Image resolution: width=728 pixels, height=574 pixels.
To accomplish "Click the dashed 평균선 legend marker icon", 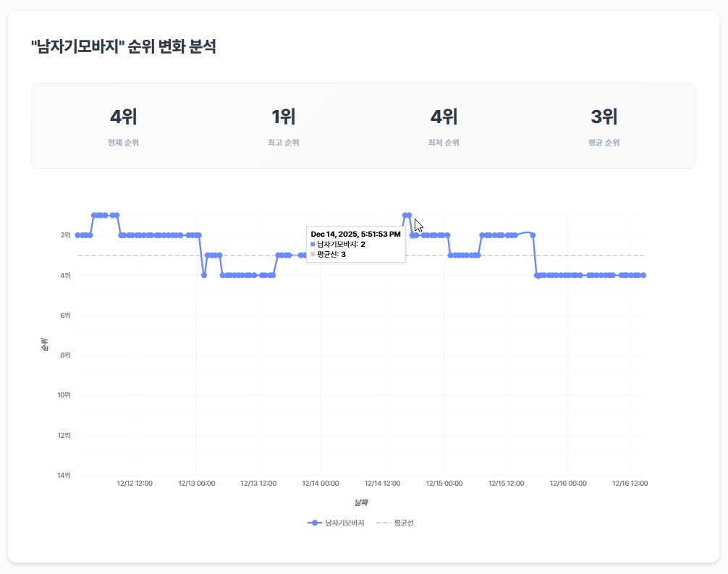I will (382, 522).
